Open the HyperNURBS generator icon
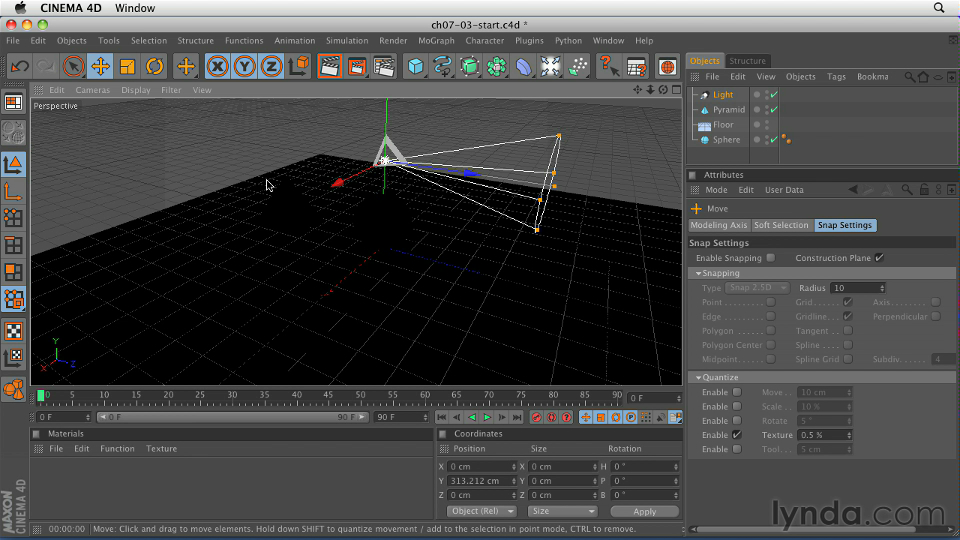Image resolution: width=960 pixels, height=540 pixels. pyautogui.click(x=470, y=66)
